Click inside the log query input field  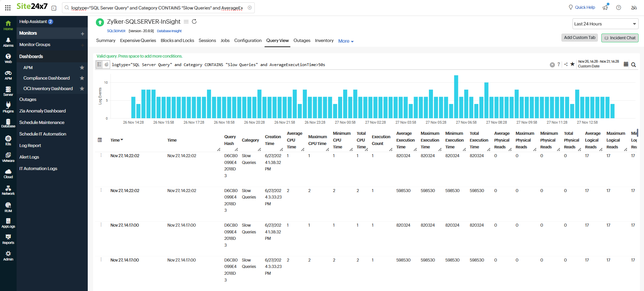pyautogui.click(x=329, y=65)
